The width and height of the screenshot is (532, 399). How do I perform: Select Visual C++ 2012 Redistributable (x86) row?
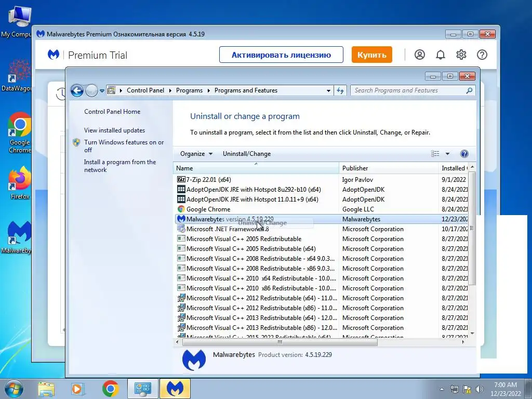(321, 308)
